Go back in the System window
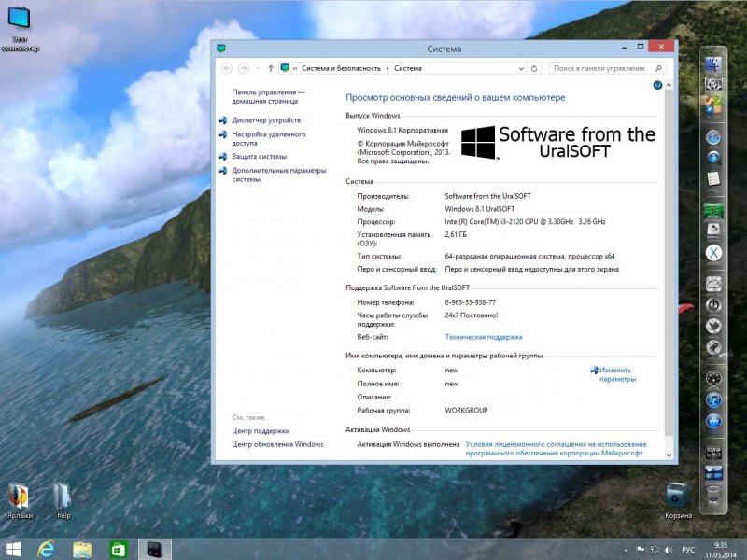This screenshot has width=747, height=560. point(227,68)
